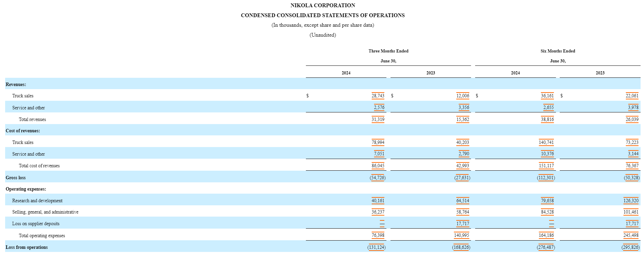
Task: Select the service and other value "3,356"
Action: (x=464, y=108)
